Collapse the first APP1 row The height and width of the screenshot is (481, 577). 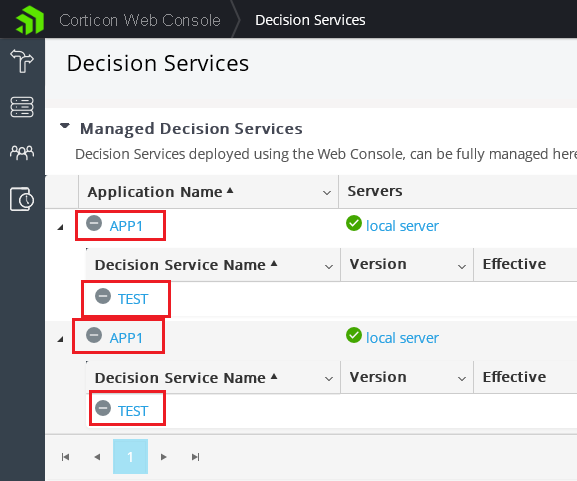point(61,228)
